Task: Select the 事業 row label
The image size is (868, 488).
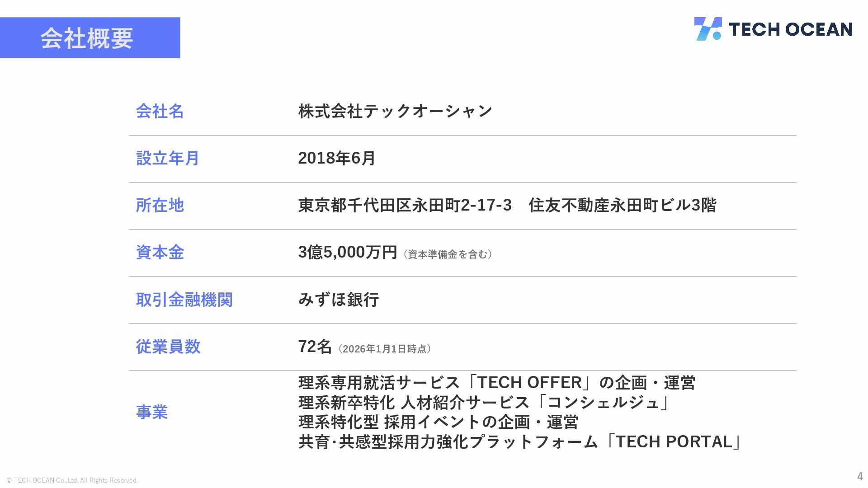Action: click(x=152, y=412)
